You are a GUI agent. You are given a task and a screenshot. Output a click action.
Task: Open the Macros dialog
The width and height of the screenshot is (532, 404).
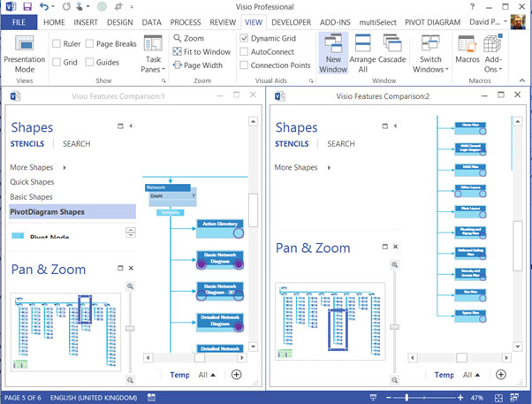(x=467, y=50)
